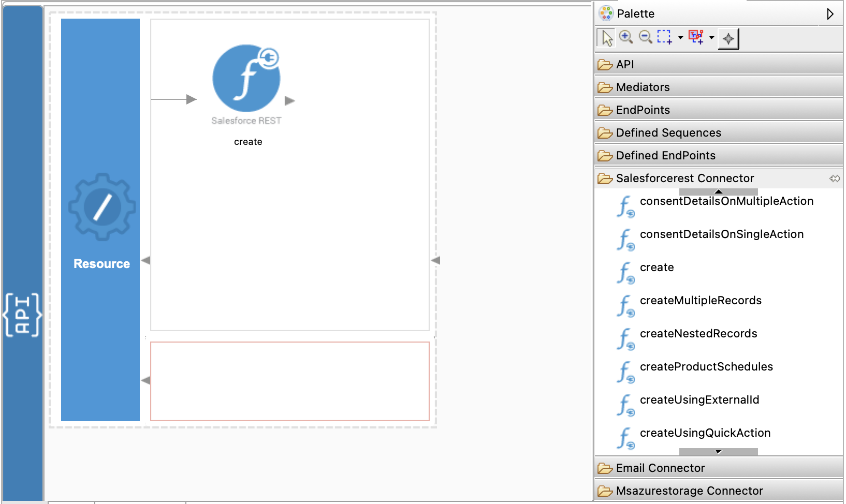
Task: Select the createProductSchedules operation icon
Action: (x=625, y=372)
